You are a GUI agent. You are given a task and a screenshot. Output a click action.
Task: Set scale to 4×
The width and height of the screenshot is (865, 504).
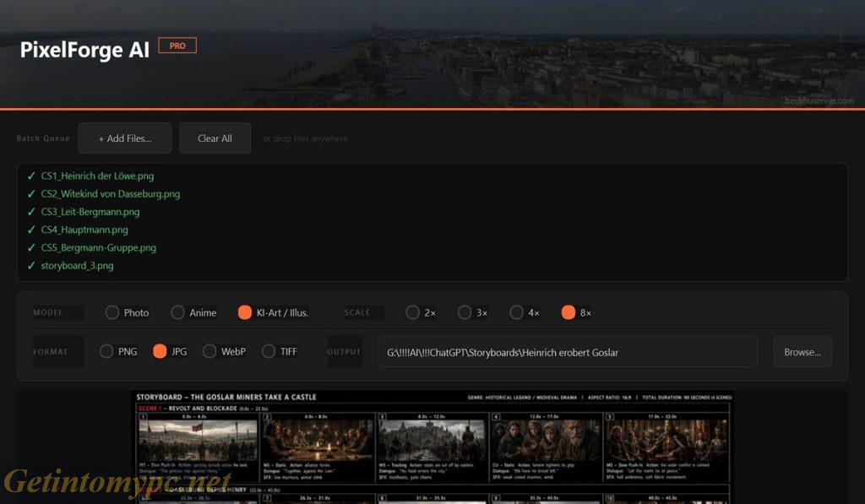(x=516, y=312)
